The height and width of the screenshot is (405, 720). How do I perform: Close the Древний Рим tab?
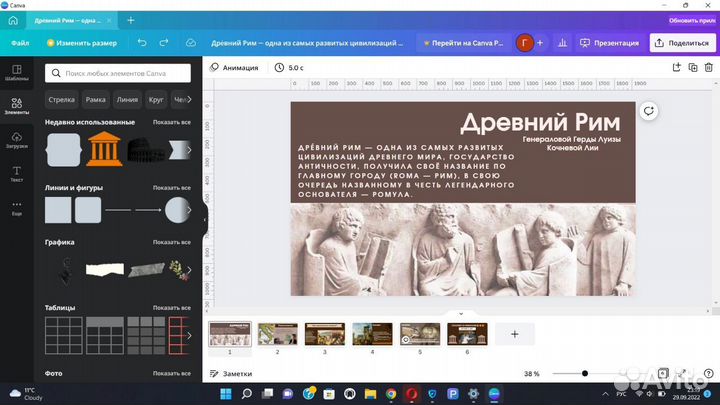point(109,20)
